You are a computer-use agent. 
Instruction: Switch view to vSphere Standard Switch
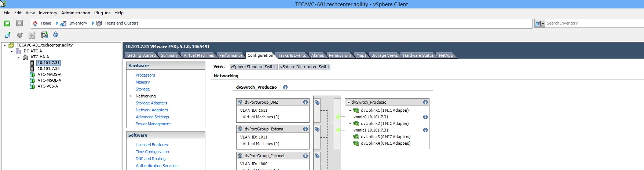coord(253,67)
